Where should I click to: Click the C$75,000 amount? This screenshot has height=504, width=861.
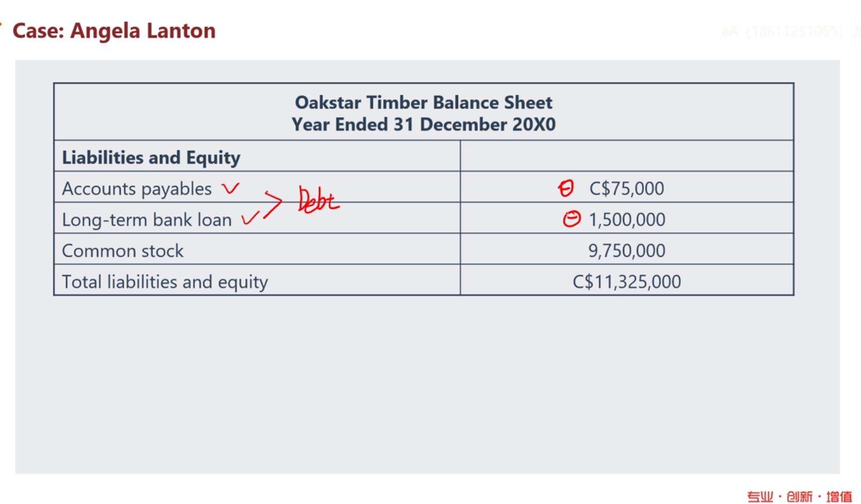point(626,188)
